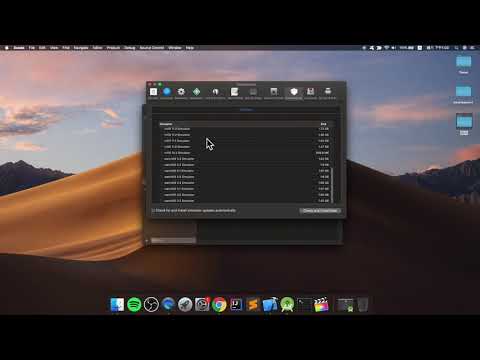Image resolution: width=480 pixels, height=360 pixels.
Task: Open the Navigation preferences pane
Action: [196, 93]
